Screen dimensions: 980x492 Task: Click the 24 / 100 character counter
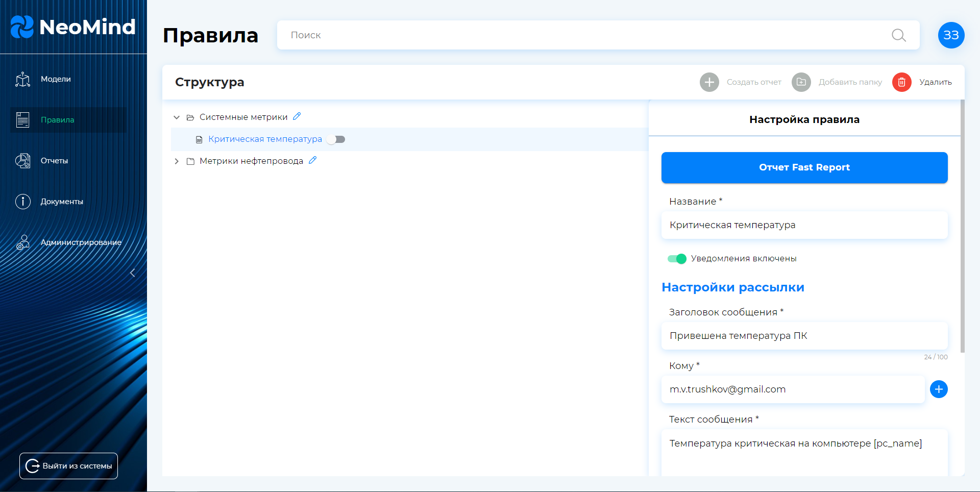tap(936, 357)
